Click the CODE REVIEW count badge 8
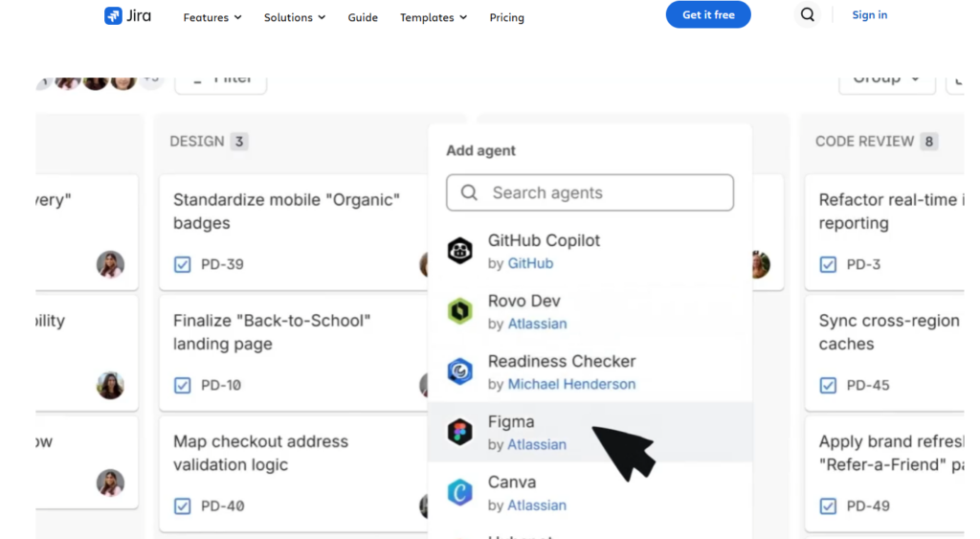The height and width of the screenshot is (539, 980). pos(928,142)
